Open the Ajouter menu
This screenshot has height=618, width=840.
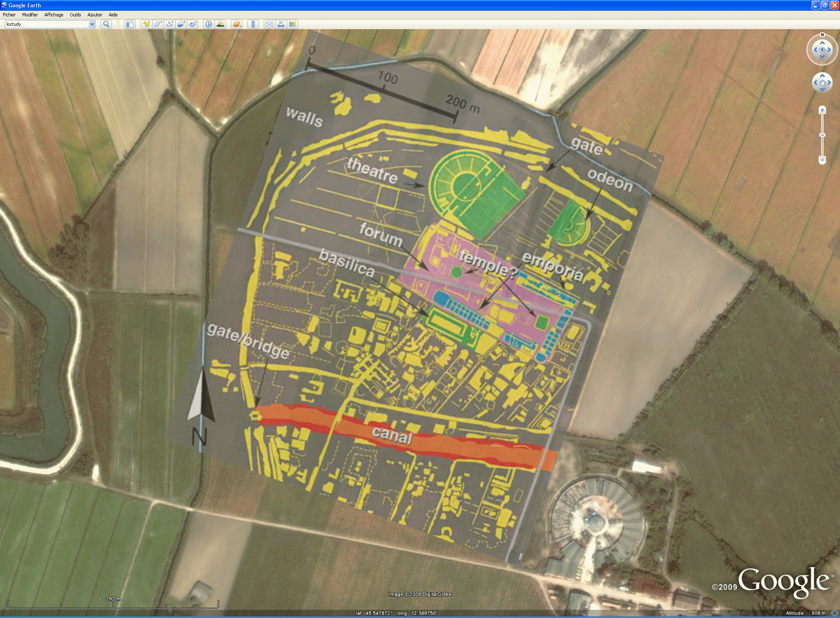[95, 15]
